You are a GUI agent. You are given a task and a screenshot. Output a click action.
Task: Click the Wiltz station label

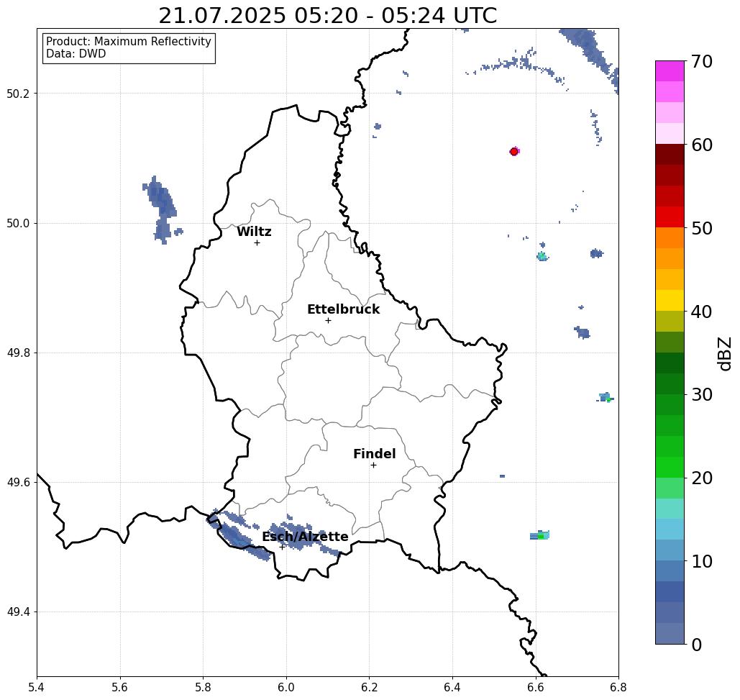pos(254,232)
